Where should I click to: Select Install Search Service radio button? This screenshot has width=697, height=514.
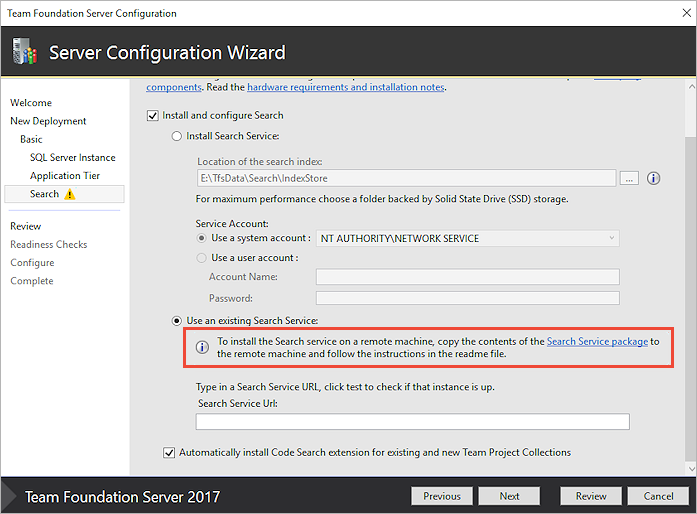(x=176, y=136)
